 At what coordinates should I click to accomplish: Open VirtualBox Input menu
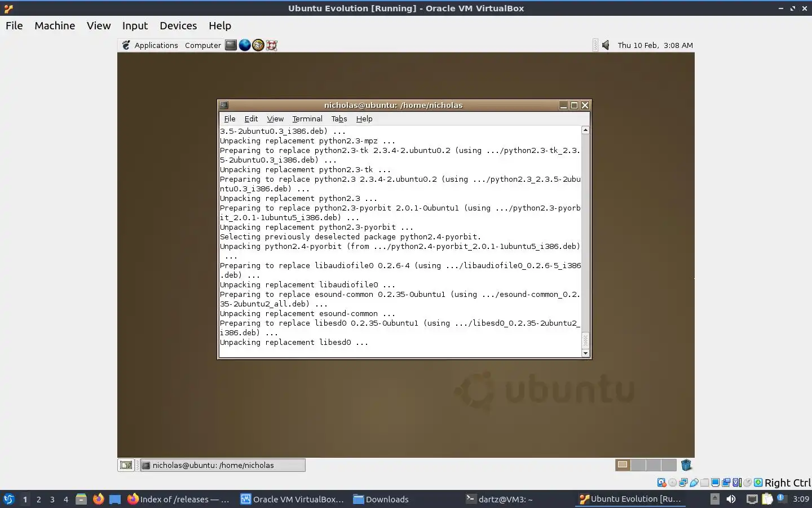pyautogui.click(x=135, y=25)
